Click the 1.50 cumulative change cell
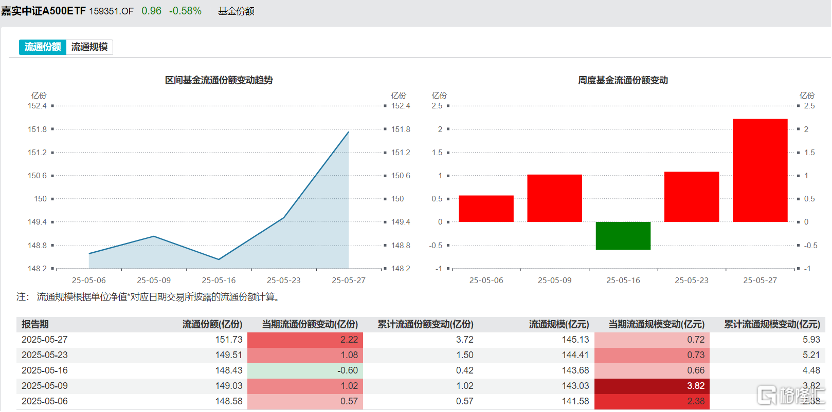The width and height of the screenshot is (832, 412). (465, 355)
